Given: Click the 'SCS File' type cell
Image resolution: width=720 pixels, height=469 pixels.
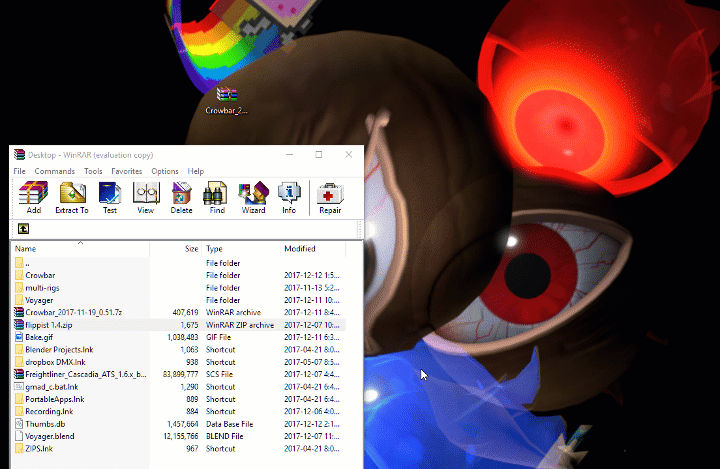Looking at the screenshot, I should pyautogui.click(x=219, y=374).
